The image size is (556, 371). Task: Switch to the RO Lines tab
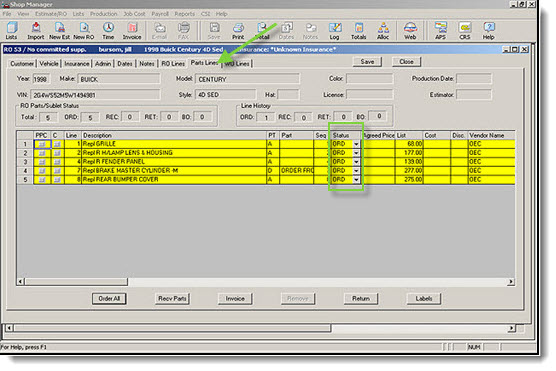point(173,64)
